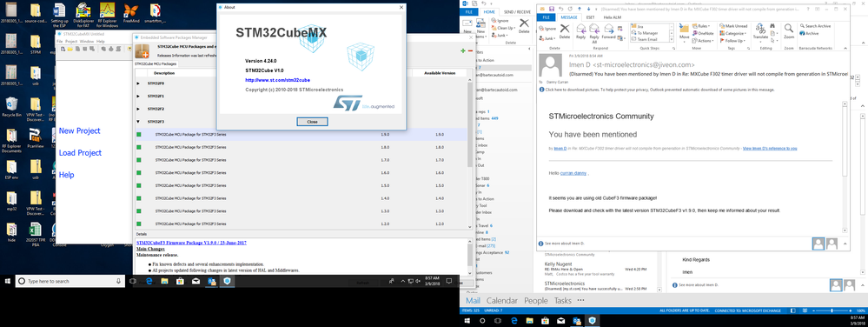This screenshot has width=868, height=327.
Task: Open the Move dropdown in message ribbon
Action: [684, 32]
